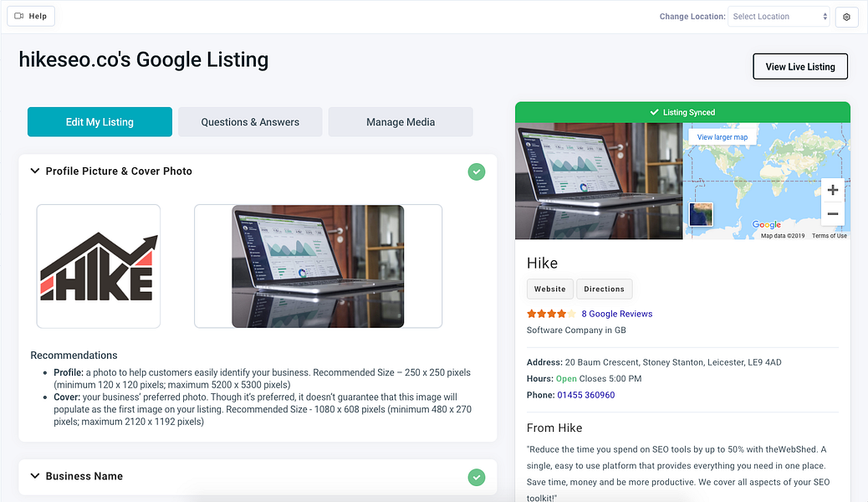Select the Edit My Listing tab
The image size is (868, 502).
coord(100,122)
